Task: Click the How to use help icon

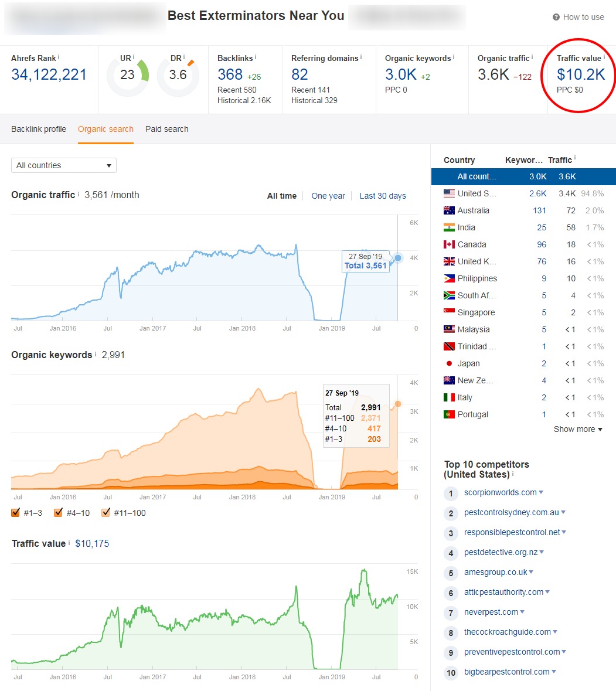Action: (x=556, y=17)
